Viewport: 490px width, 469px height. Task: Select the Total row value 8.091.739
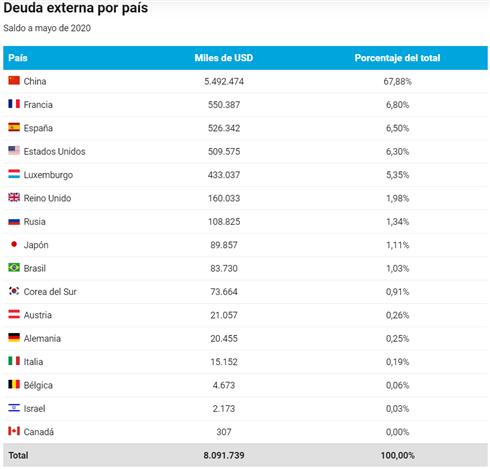click(x=224, y=455)
